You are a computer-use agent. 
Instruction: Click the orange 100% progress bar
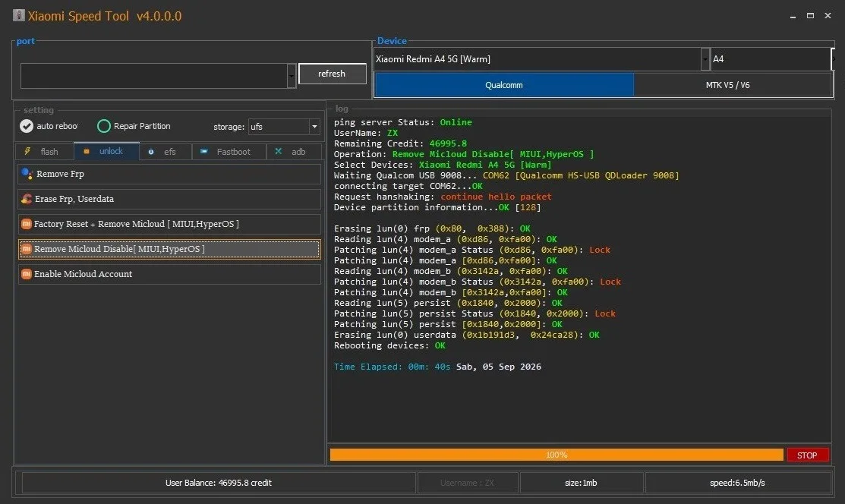[557, 455]
